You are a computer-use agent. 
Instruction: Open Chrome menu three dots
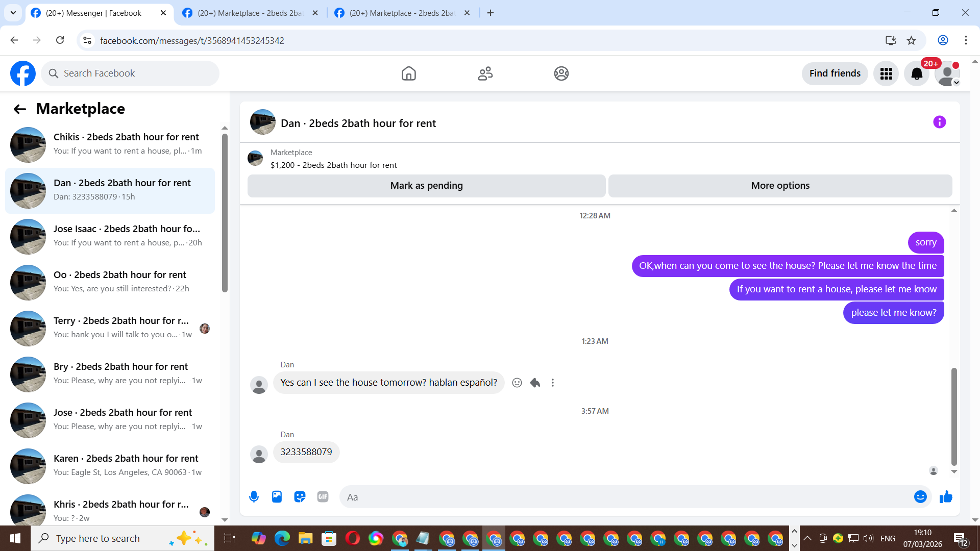pos(966,40)
